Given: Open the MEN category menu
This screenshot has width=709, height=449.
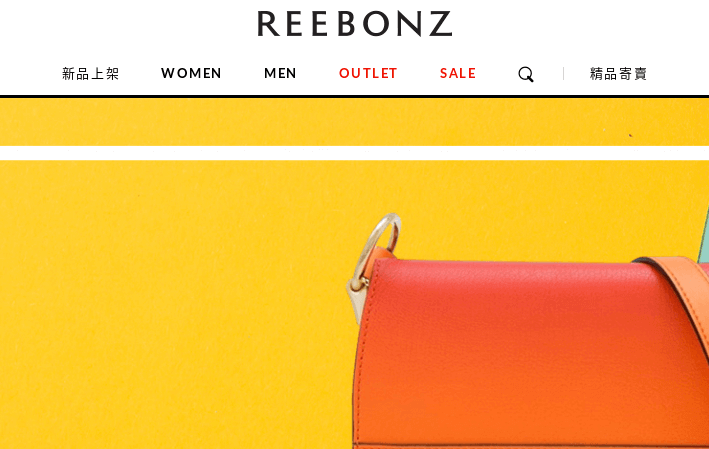Looking at the screenshot, I should [280, 73].
